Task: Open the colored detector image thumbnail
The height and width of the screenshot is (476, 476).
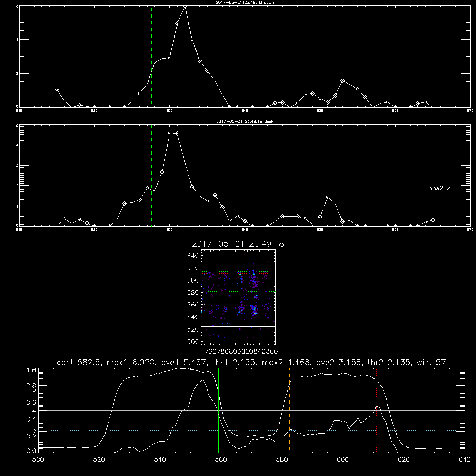Action: click(x=238, y=297)
